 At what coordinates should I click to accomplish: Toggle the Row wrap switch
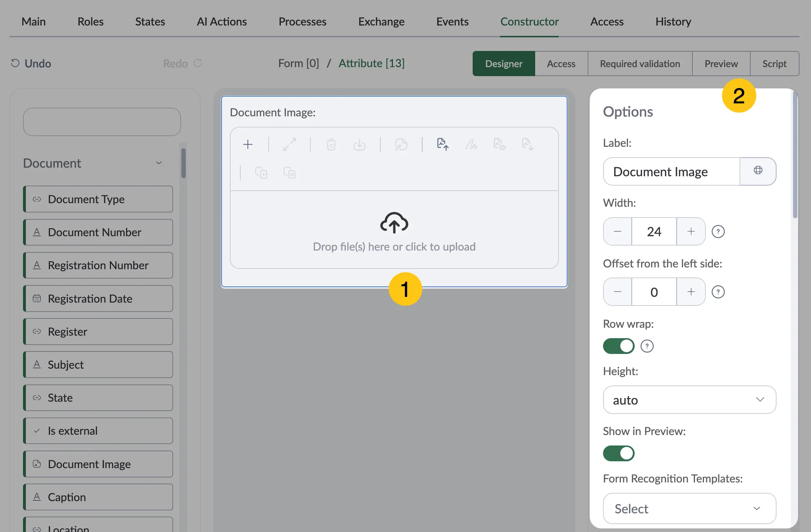[619, 346]
